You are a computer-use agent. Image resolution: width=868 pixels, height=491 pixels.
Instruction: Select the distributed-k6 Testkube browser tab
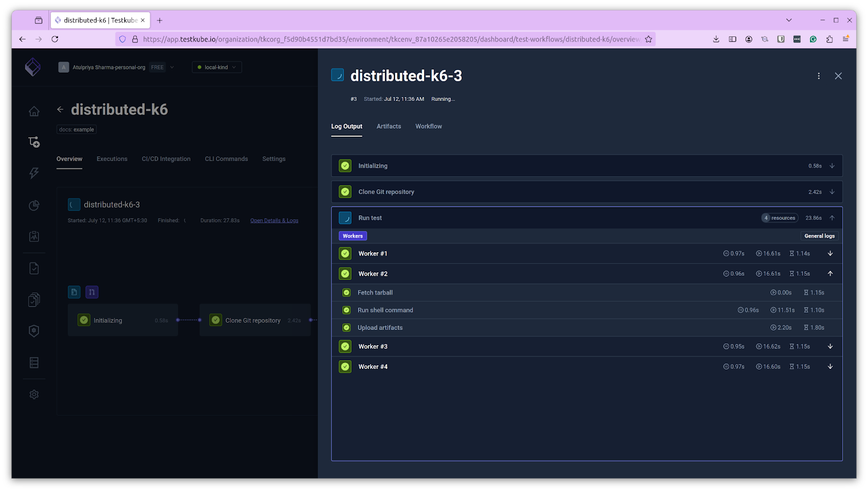click(x=100, y=21)
